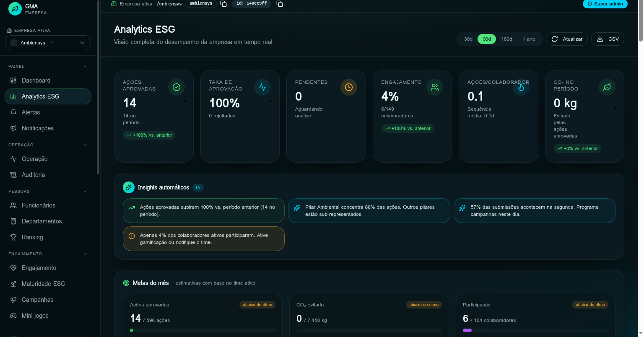
Task: Click the check-circle icon on Ações Aprovadas card
Action: click(177, 87)
